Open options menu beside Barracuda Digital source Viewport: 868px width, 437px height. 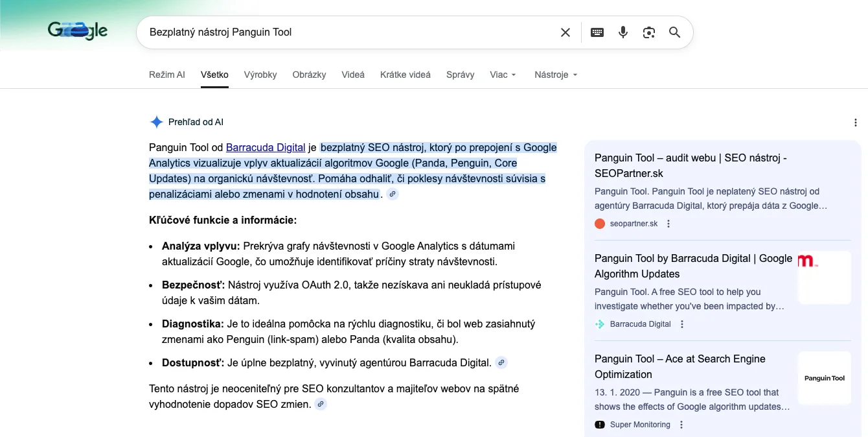[682, 324]
